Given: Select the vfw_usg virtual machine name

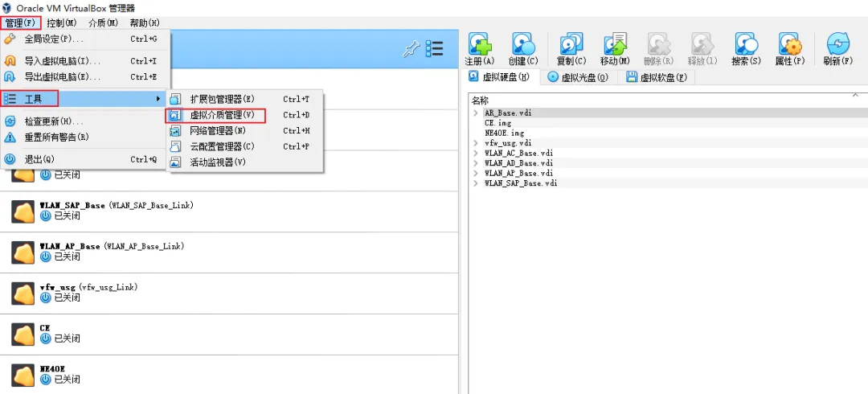Looking at the screenshot, I should (x=57, y=287).
